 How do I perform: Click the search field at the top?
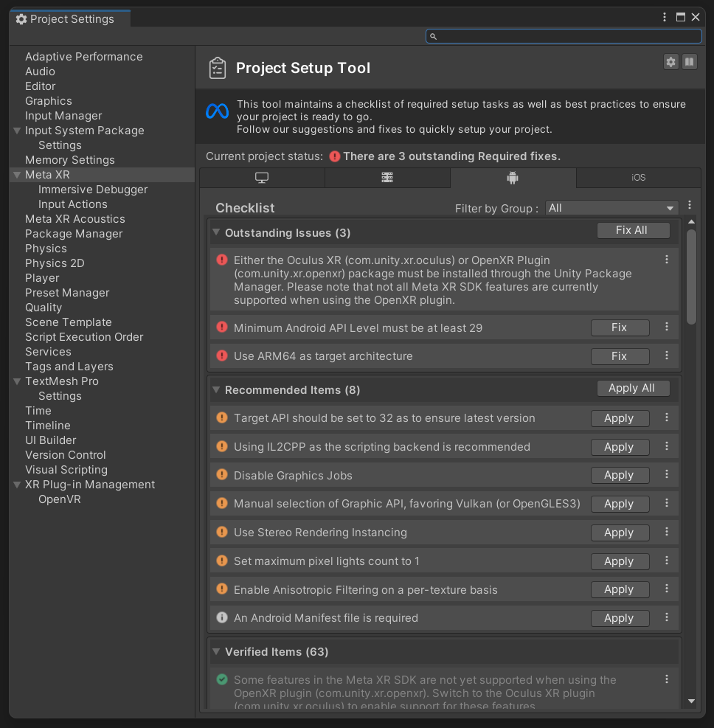pos(563,35)
